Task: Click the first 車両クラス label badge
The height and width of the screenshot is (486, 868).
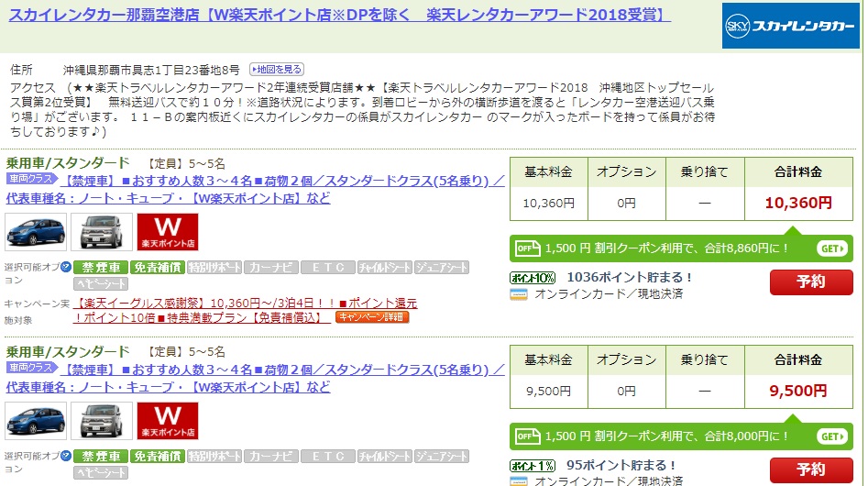Action: (x=32, y=179)
